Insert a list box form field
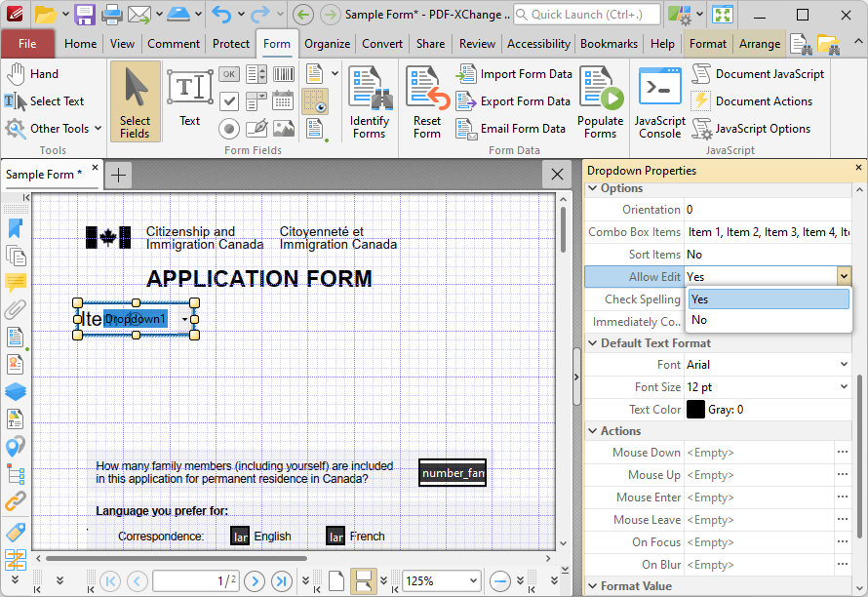The height and width of the screenshot is (597, 868). (x=256, y=74)
